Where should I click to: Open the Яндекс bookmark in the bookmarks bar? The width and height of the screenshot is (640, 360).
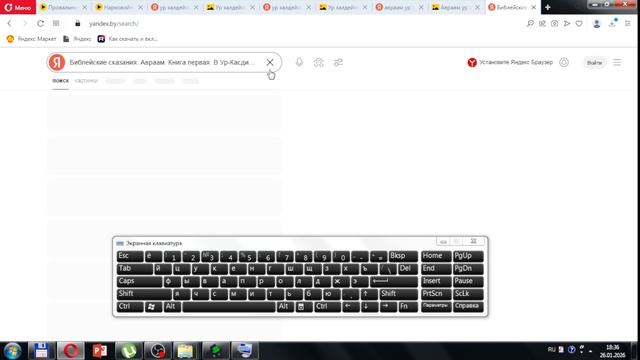pyautogui.click(x=77, y=39)
